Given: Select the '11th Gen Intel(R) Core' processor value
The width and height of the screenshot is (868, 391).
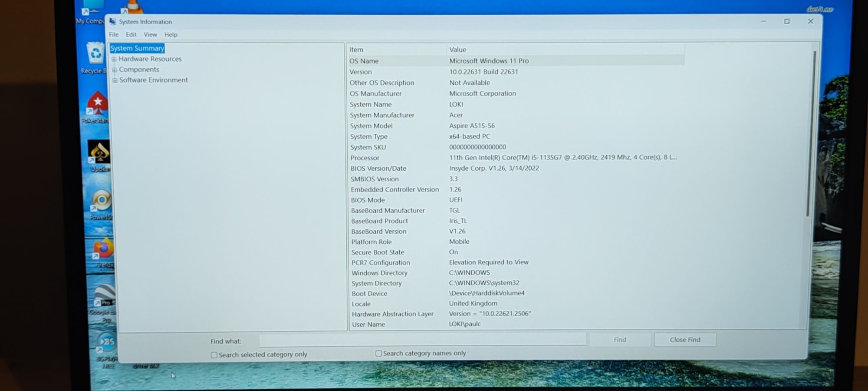Looking at the screenshot, I should (x=563, y=157).
